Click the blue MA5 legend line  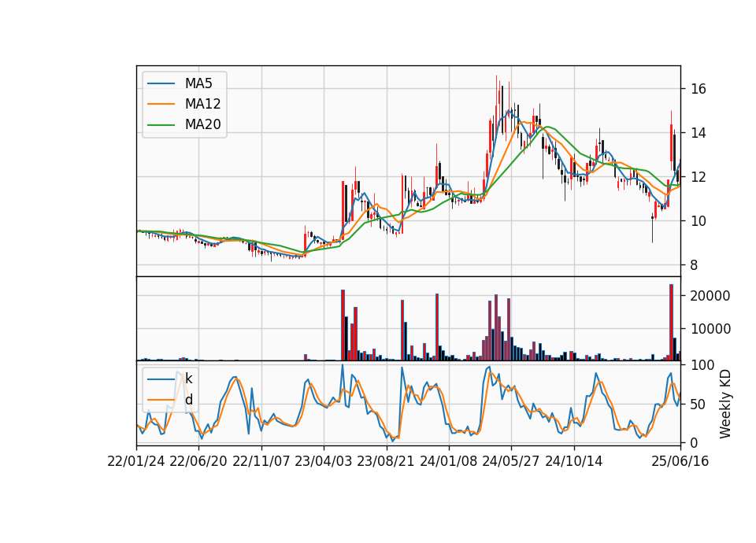click(161, 83)
